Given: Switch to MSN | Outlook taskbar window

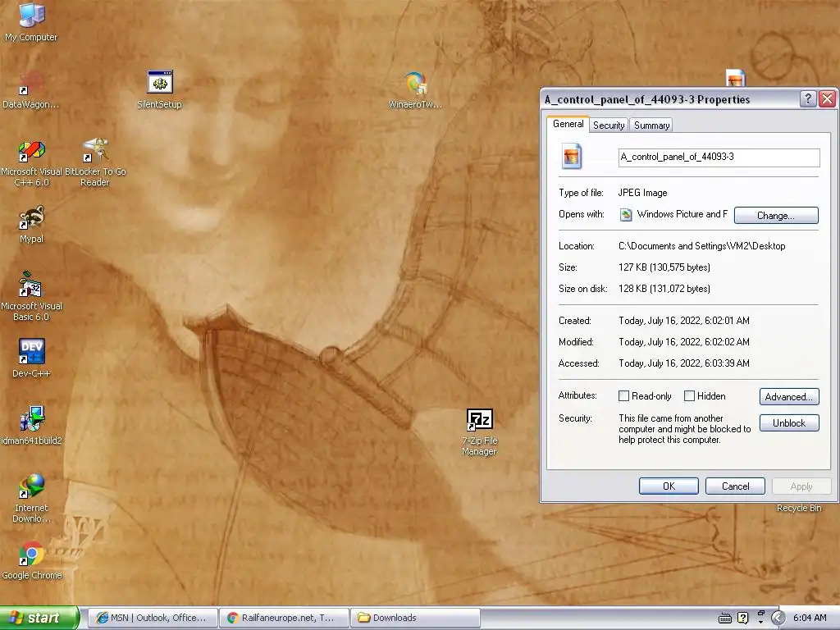Looking at the screenshot, I should click(x=153, y=618).
